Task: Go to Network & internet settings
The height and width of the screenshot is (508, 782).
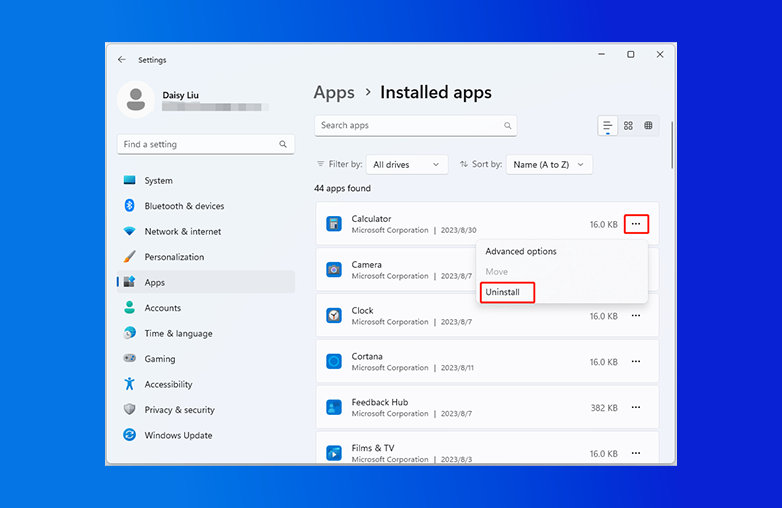Action: tap(205, 231)
